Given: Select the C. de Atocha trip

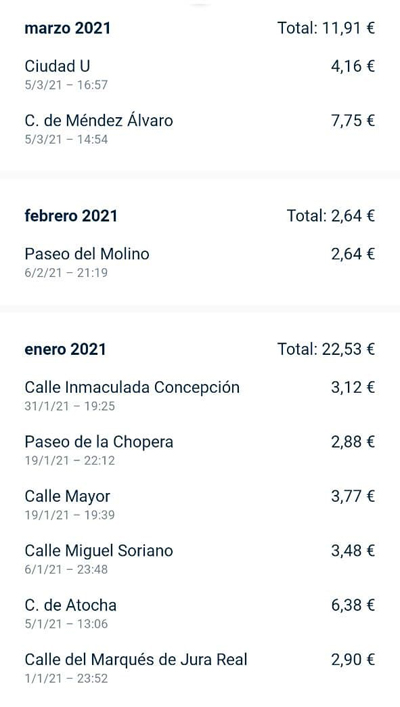Looking at the screenshot, I should [x=200, y=613].
